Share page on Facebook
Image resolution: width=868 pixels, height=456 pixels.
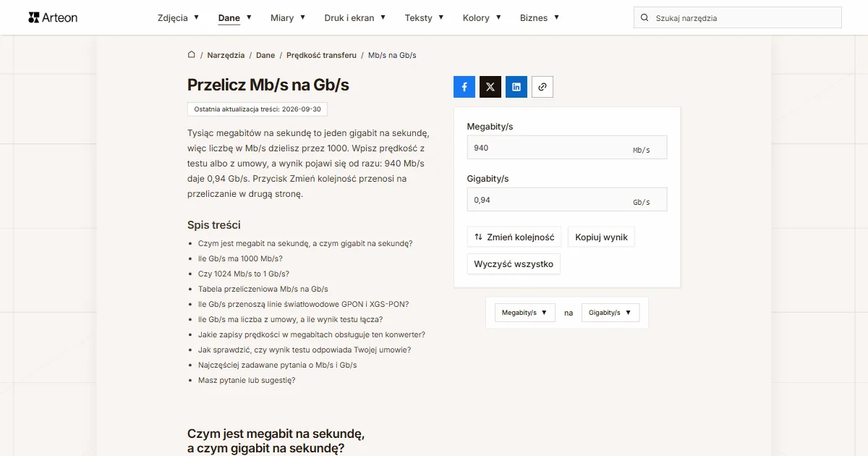[x=464, y=87]
